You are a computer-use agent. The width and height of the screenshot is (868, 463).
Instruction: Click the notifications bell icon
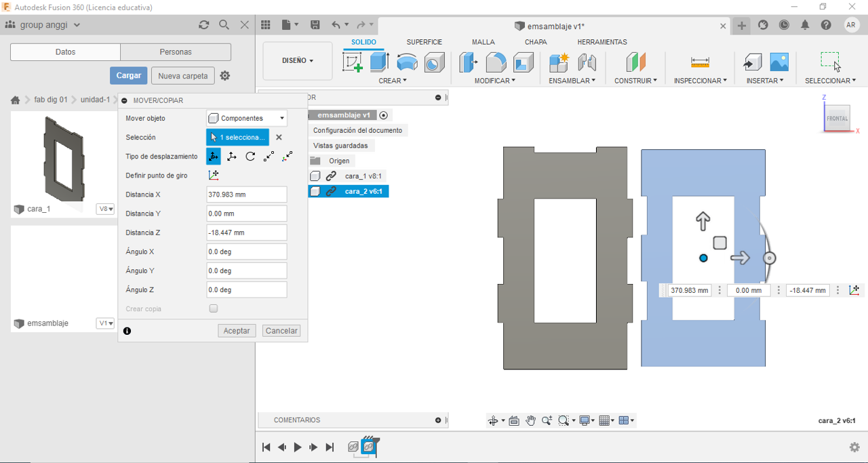[805, 25]
